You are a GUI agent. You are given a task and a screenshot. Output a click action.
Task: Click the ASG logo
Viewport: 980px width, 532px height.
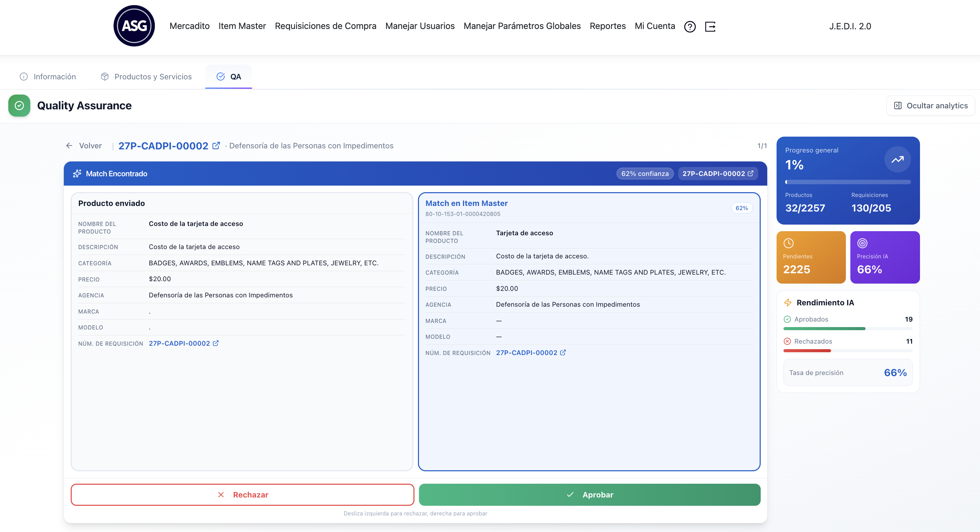(x=134, y=26)
